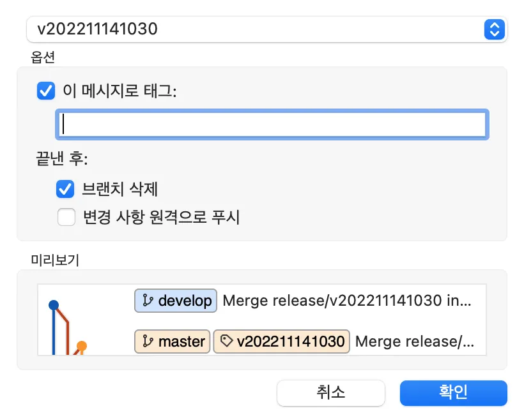
Task: Disable the '이 메시지로 태그' checkbox
Action: point(46,91)
